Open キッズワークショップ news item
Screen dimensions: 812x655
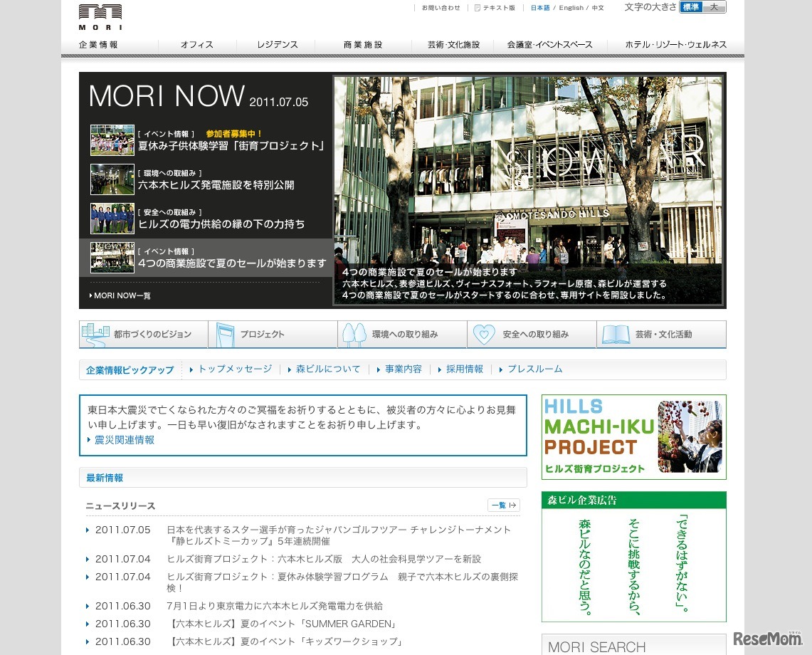coord(286,641)
